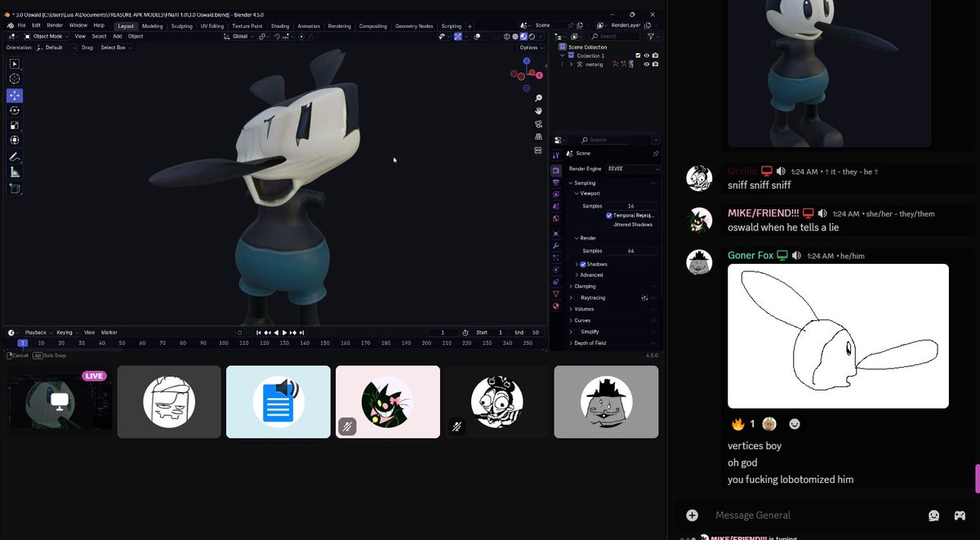Activate the Transform tool

15,140
